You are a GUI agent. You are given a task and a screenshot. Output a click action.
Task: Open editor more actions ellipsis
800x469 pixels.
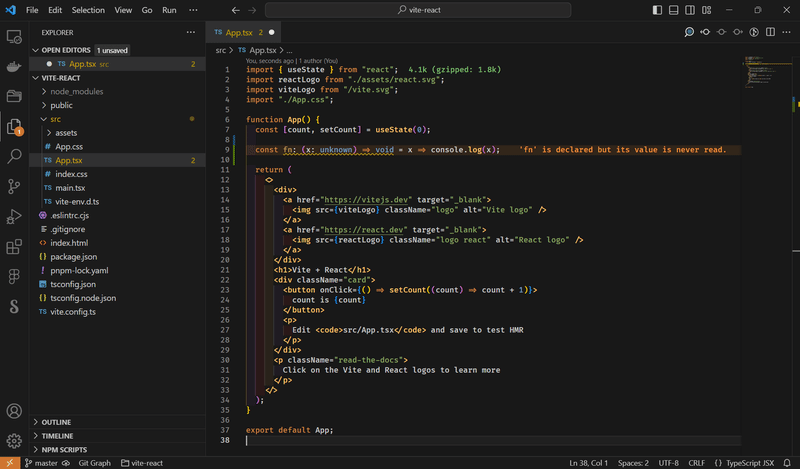coord(786,32)
